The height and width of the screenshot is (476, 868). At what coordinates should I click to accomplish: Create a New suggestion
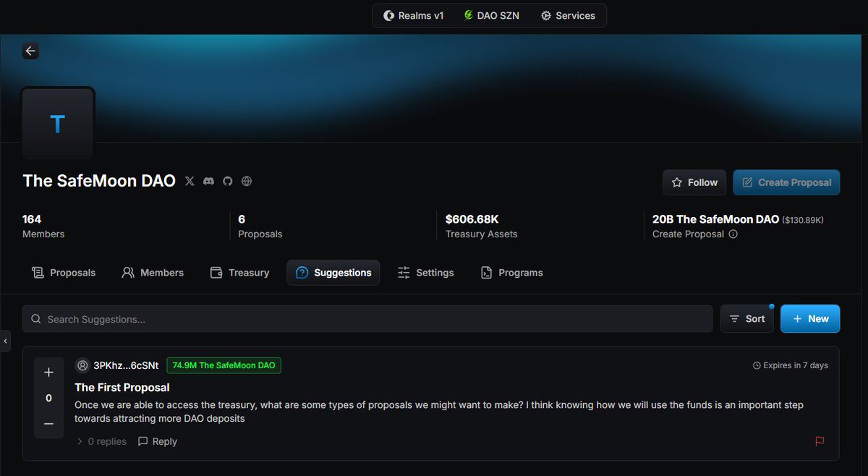(x=810, y=319)
